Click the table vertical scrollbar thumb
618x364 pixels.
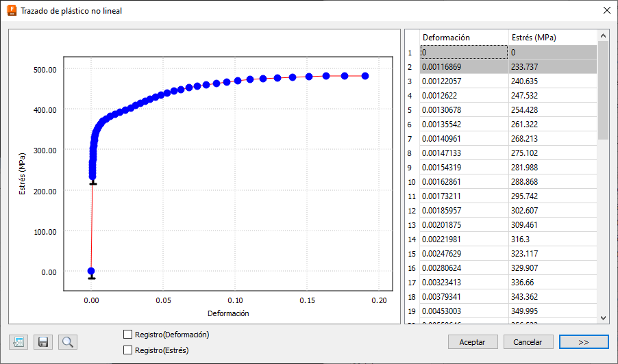[603, 90]
